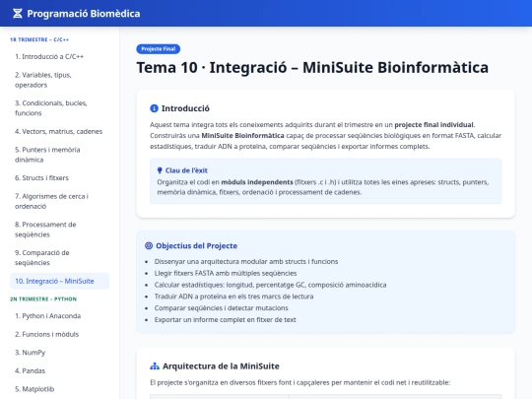Open the Programació Biomèdica home title
The image size is (532, 399).
(84, 14)
